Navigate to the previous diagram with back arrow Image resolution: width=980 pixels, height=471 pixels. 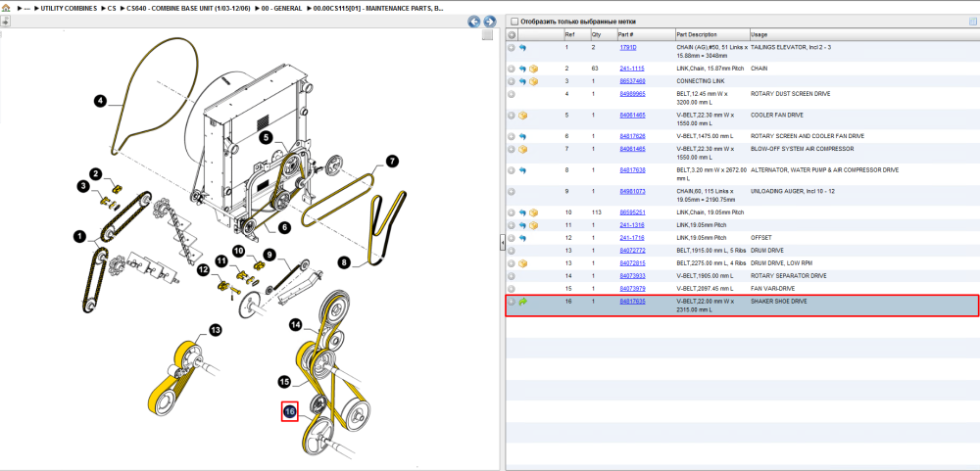point(474,22)
